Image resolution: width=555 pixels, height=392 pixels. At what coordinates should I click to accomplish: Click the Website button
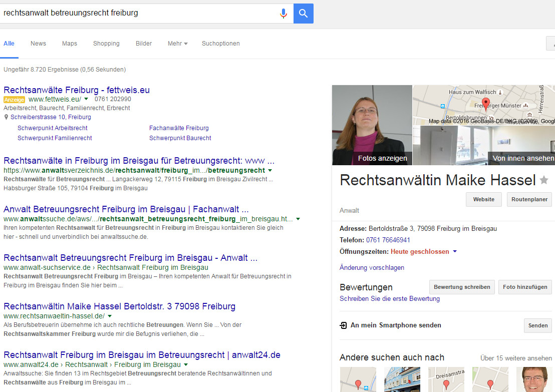[x=484, y=199]
